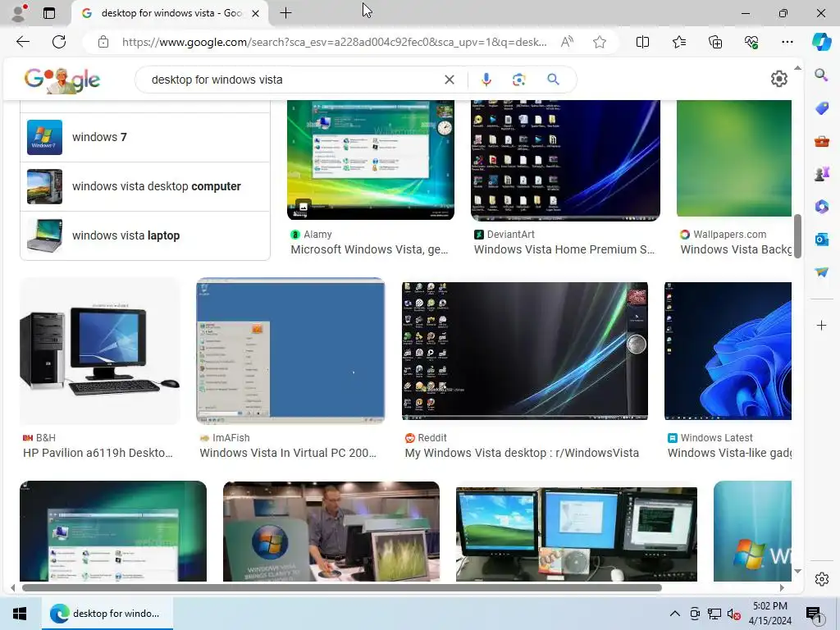Open Browser essentials heart icon
This screenshot has width=840, height=630.
pos(751,42)
